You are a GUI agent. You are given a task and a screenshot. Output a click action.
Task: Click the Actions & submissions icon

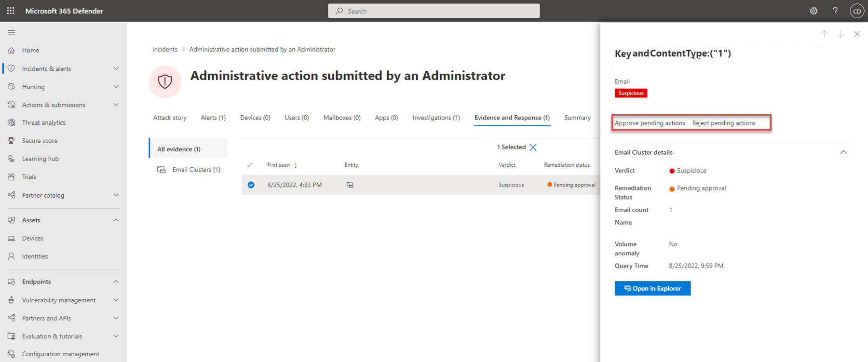(12, 105)
